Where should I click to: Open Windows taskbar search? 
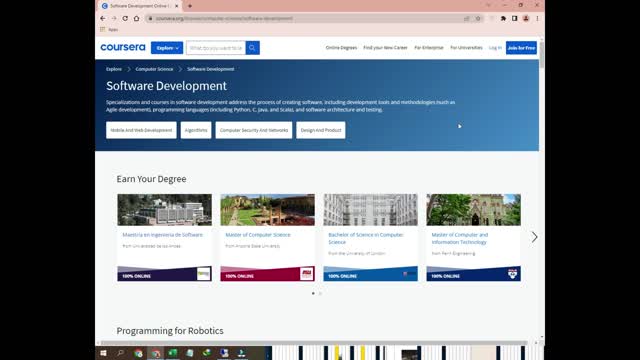point(120,353)
